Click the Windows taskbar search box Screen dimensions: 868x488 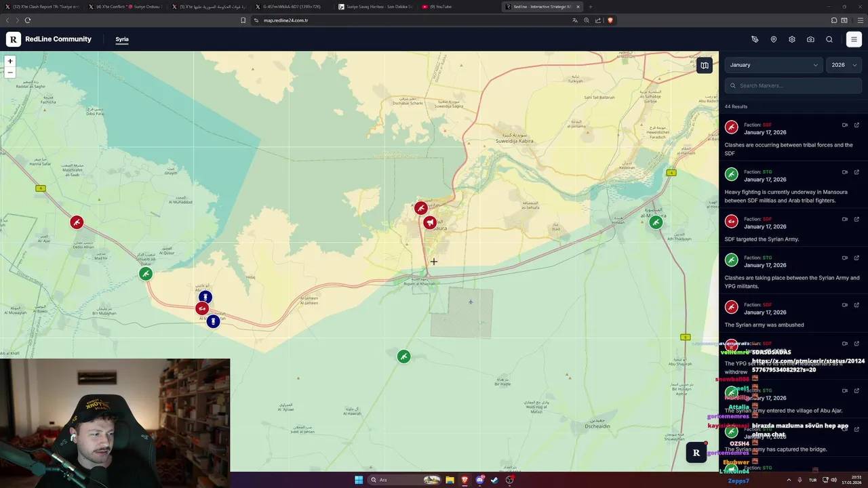[405, 480]
